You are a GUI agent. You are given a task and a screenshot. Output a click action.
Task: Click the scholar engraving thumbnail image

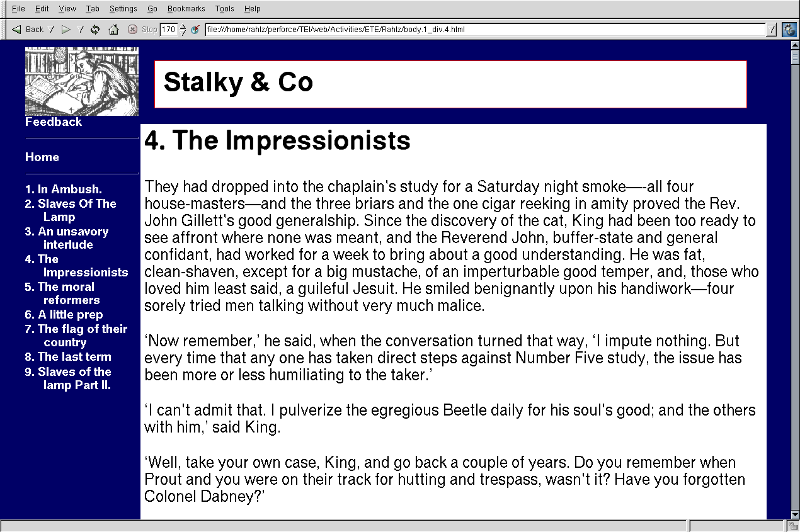point(81,81)
